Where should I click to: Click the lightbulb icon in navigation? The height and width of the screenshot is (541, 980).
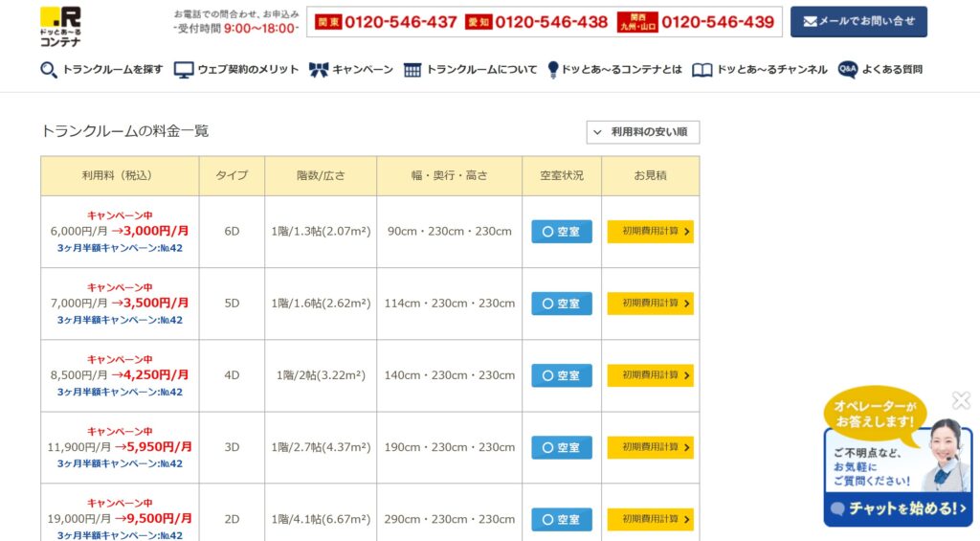553,70
